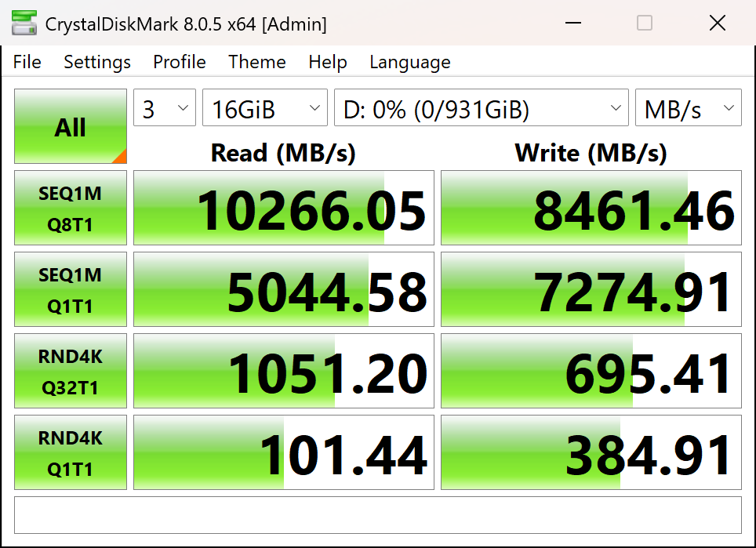Click the RND4K Q1T1 read value 101.44

[284, 452]
